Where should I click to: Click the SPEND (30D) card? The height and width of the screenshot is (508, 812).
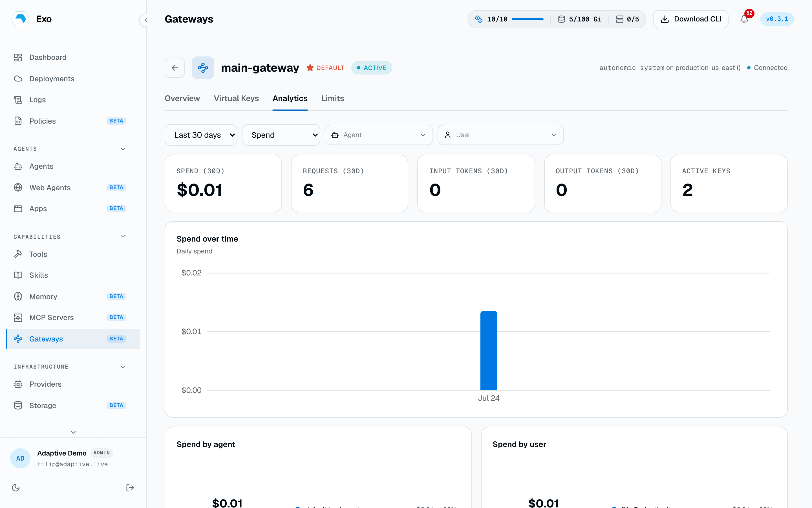[x=223, y=183]
